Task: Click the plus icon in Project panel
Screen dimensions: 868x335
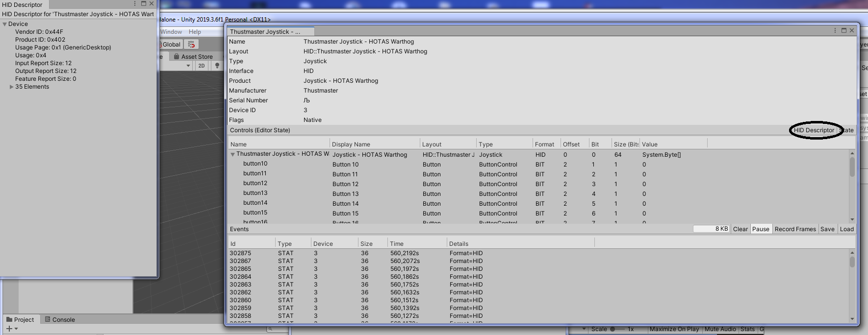Action: click(9, 329)
